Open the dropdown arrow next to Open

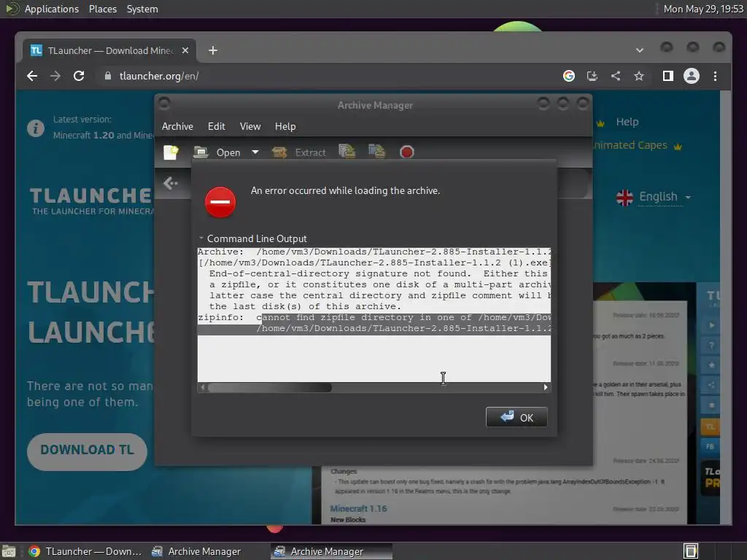pos(255,152)
